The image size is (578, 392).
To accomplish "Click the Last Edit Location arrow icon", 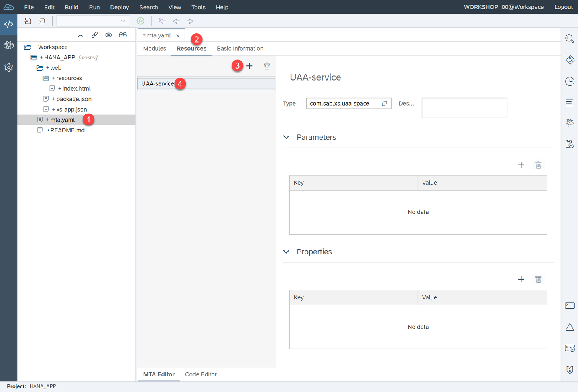I will pyautogui.click(x=162, y=21).
